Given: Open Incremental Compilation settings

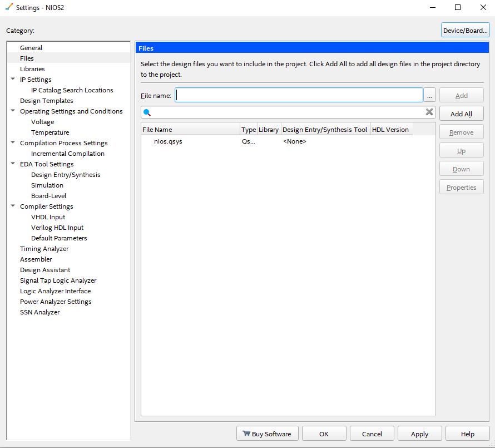Looking at the screenshot, I should coord(67,154).
